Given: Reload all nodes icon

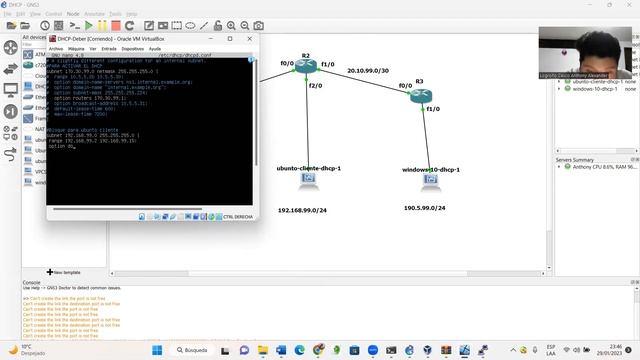Looking at the screenshot, I should 130,26.
